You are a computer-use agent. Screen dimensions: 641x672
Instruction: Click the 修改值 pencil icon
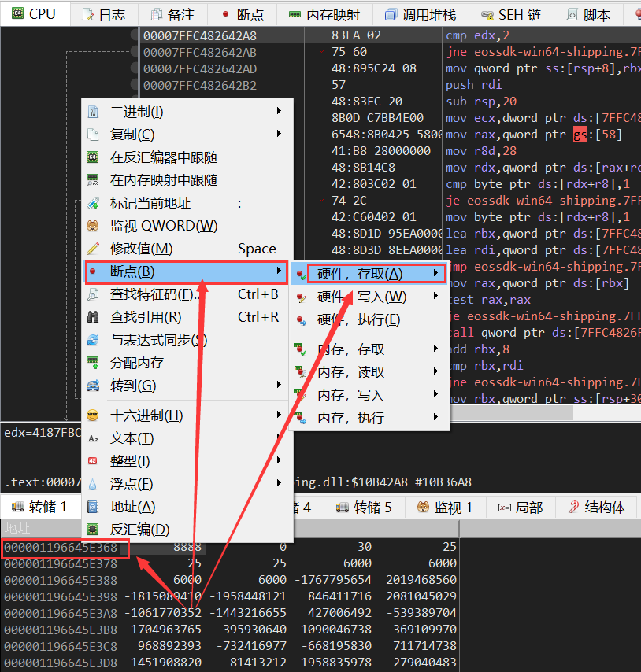tap(93, 249)
